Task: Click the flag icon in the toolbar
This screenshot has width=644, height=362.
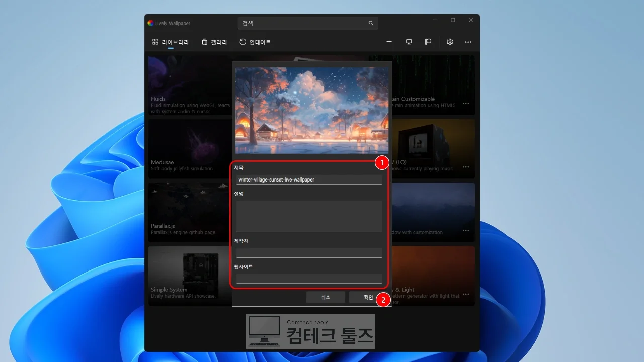Action: pyautogui.click(x=428, y=42)
